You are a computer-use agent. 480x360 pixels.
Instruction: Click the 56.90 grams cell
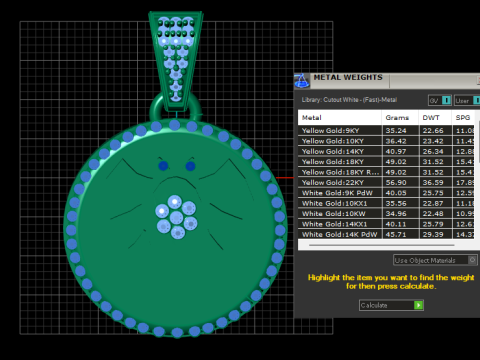click(x=400, y=182)
